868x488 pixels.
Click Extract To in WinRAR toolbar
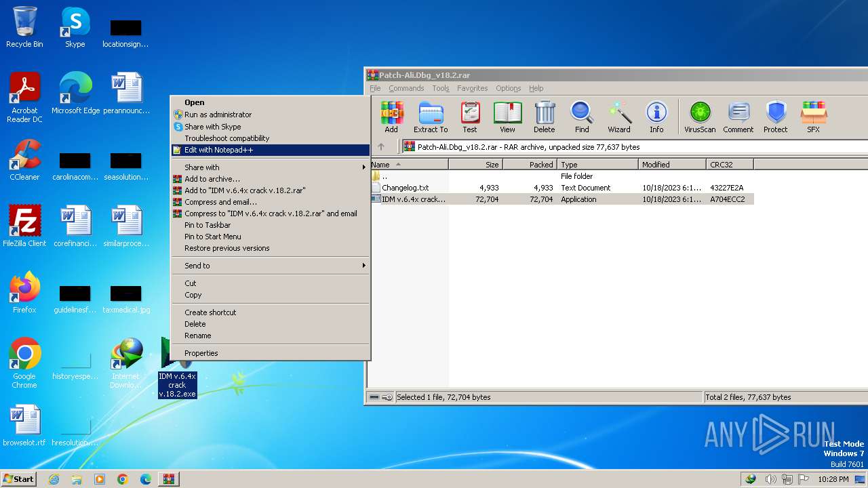coord(431,117)
